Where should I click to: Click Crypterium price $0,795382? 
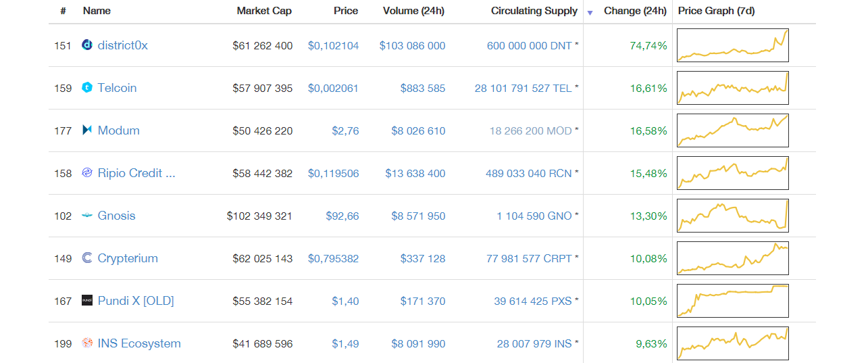click(334, 259)
